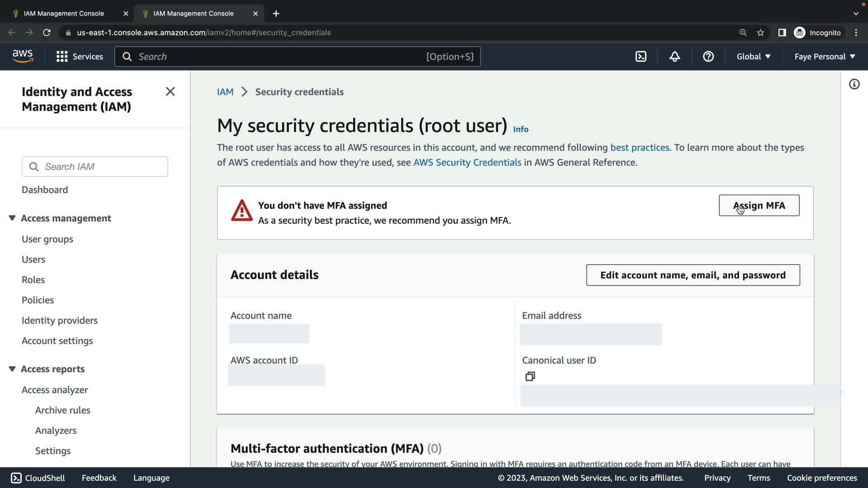Open the help question mark menu

pyautogui.click(x=708, y=56)
